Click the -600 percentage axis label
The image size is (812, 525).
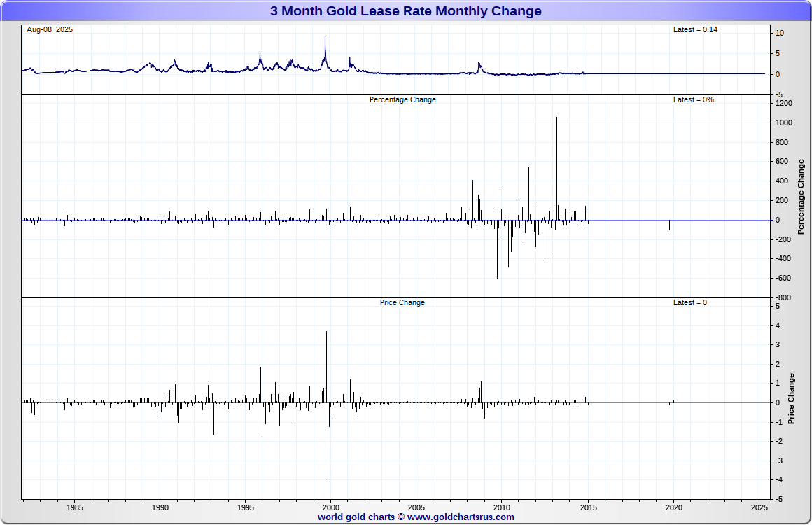tap(783, 279)
